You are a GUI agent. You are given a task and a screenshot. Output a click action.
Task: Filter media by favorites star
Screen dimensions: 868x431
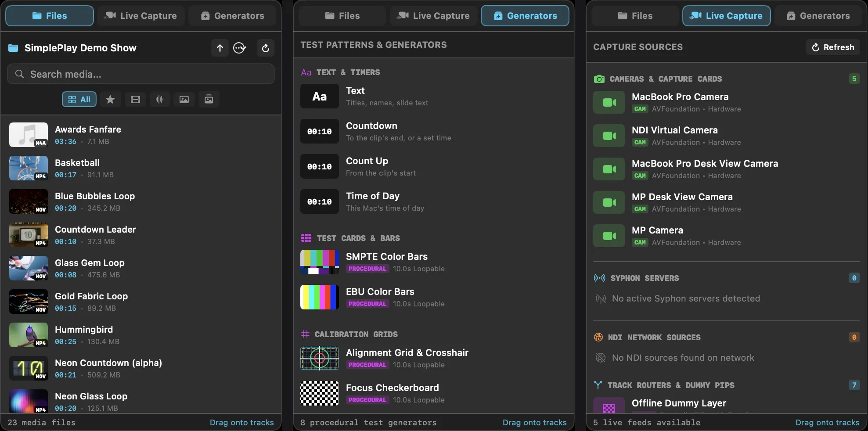pos(110,99)
